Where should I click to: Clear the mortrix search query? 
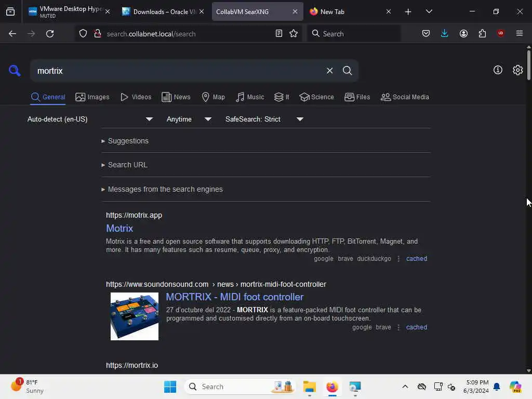329,71
